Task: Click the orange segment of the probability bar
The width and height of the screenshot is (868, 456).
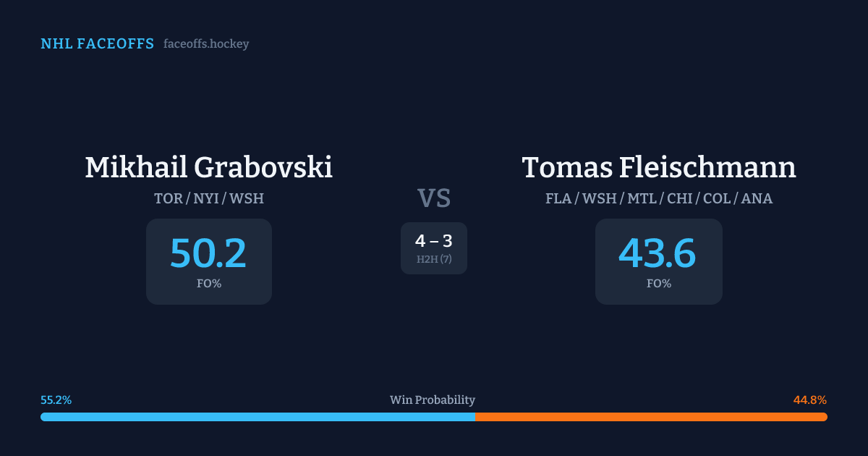Action: (651, 417)
